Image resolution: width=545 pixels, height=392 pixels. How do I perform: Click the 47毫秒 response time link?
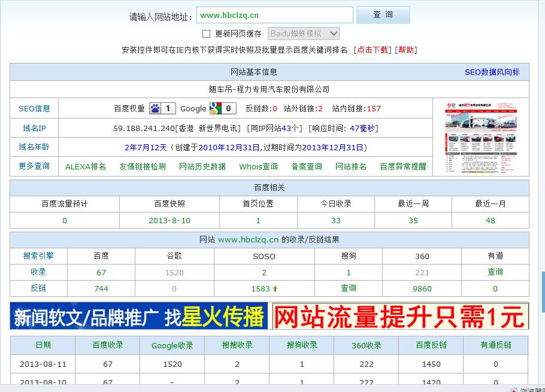(362, 129)
